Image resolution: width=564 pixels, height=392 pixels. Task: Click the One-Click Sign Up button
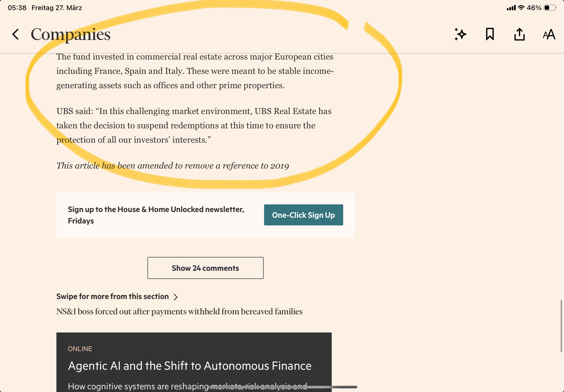tap(304, 215)
